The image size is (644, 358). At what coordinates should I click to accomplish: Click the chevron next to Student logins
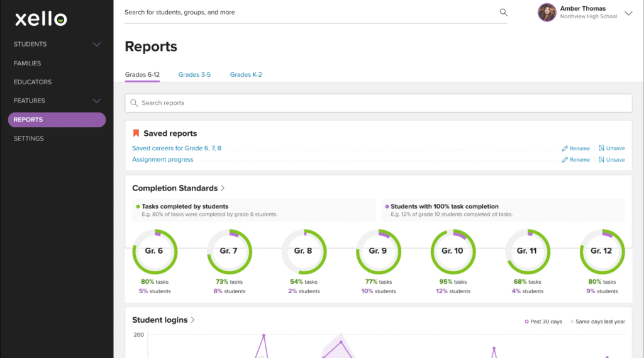(x=192, y=320)
